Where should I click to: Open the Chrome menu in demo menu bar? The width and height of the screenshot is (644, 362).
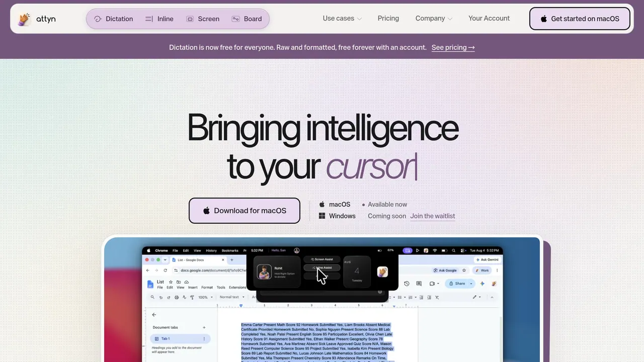point(162,250)
